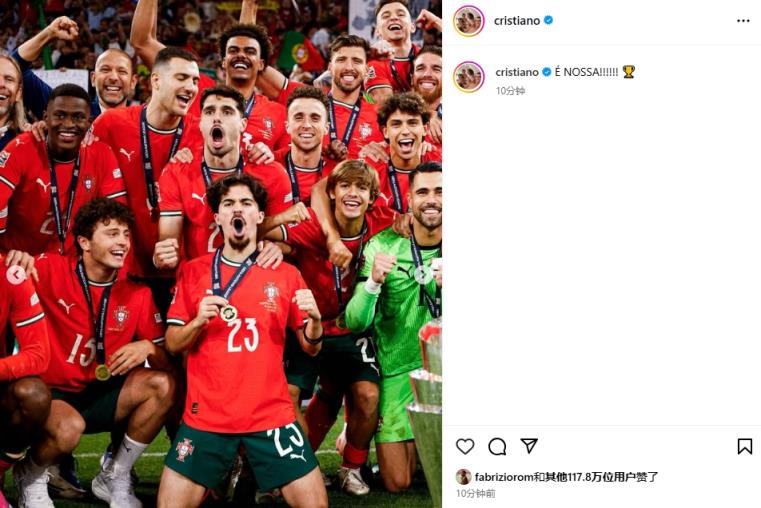761x508 pixels.
Task: Click the cristiano username in the caption
Action: pos(517,72)
